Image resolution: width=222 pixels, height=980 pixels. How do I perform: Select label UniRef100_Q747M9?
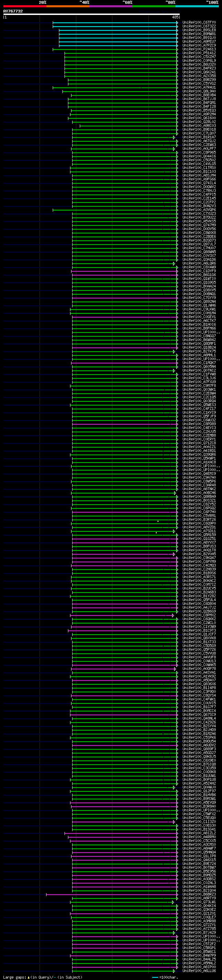199,225
